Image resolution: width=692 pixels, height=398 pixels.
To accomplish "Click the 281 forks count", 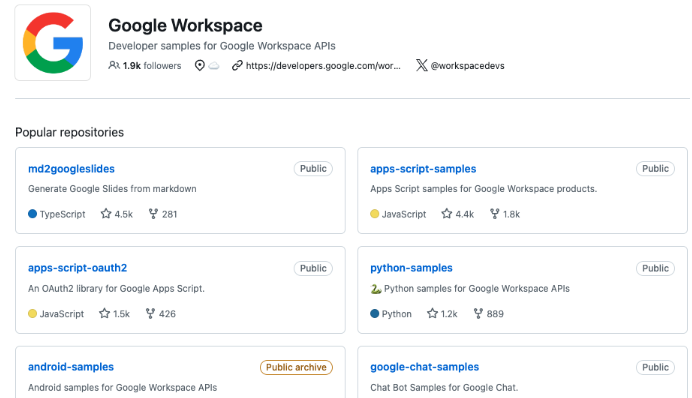I will tap(169, 214).
